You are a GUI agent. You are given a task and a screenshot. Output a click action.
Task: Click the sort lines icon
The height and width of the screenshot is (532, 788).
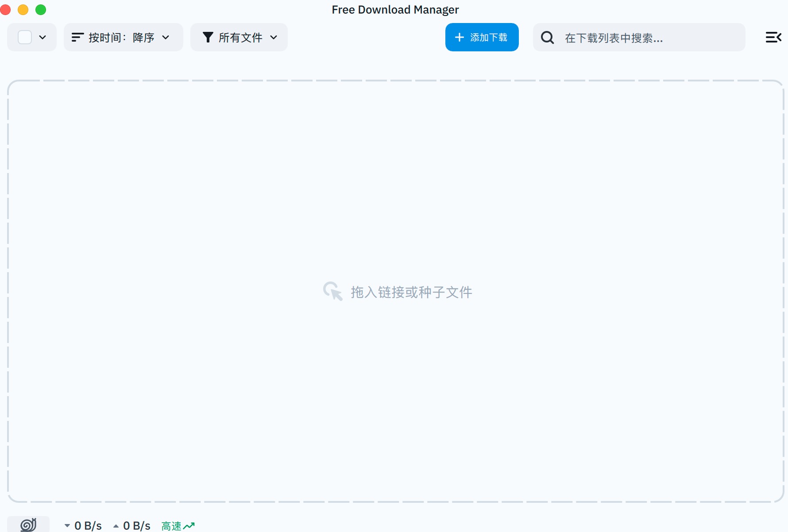pyautogui.click(x=77, y=37)
